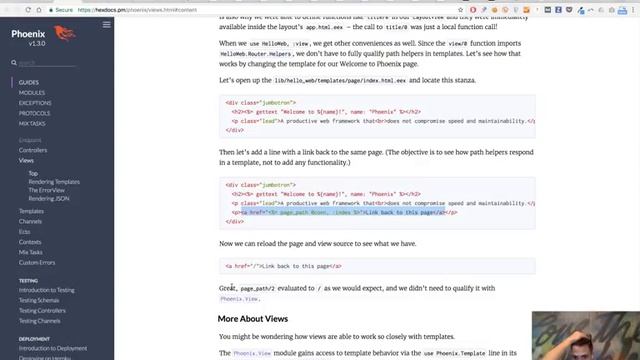Viewport: 640px width, 360px height.
Task: Toggle the sidebar hamburger menu
Action: coord(107,25)
